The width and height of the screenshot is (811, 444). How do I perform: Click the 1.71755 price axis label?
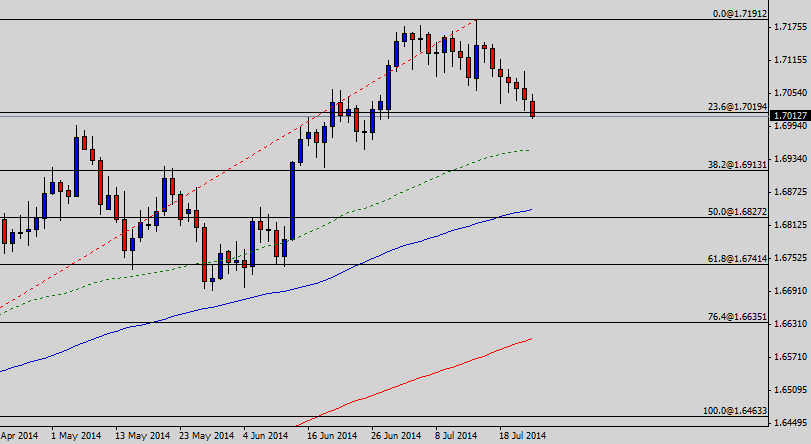click(x=790, y=27)
